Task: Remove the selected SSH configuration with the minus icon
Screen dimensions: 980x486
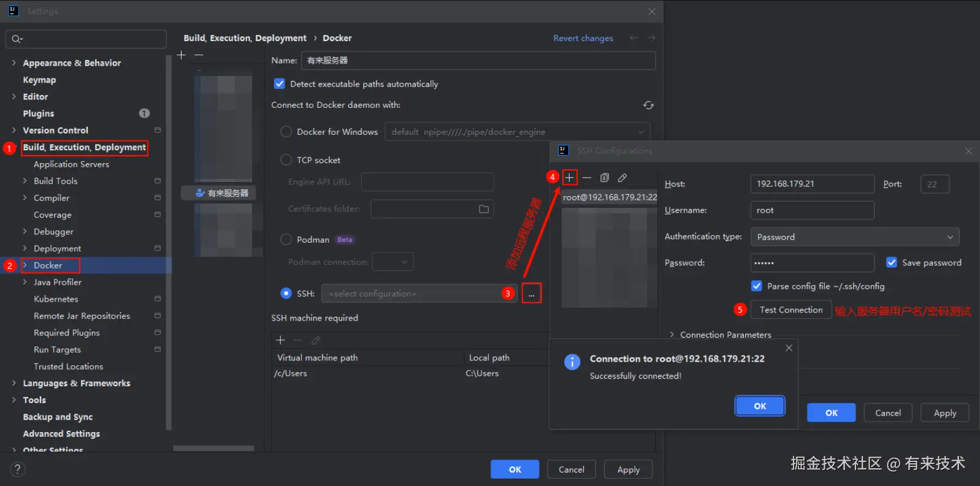Action: pos(587,178)
